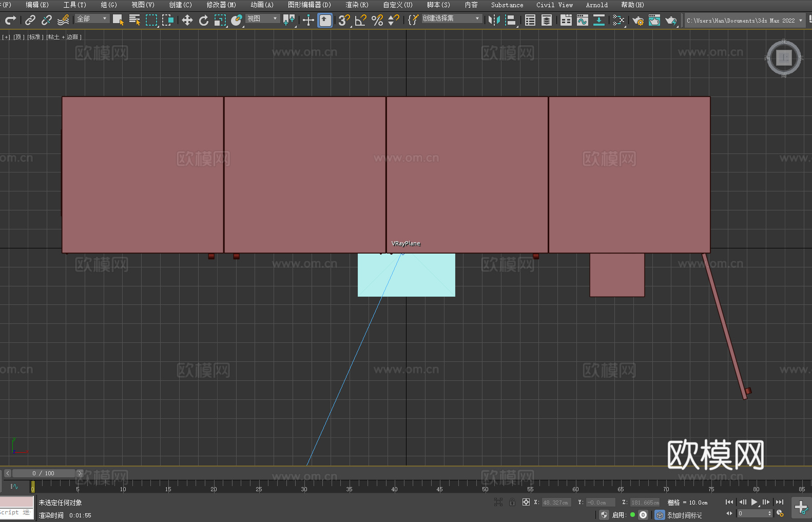The width and height of the screenshot is (812, 522).
Task: Click the time slider 0 / 100 handle
Action: 44,473
